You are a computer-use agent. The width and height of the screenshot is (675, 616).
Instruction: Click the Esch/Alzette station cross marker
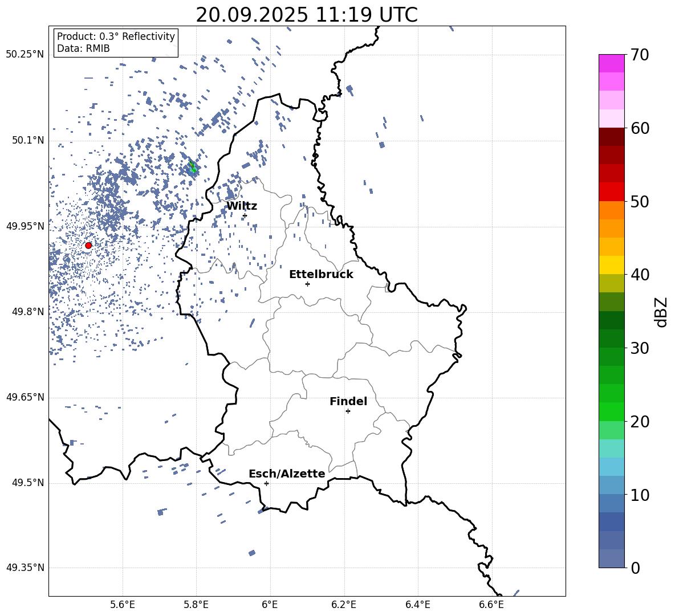click(x=266, y=483)
